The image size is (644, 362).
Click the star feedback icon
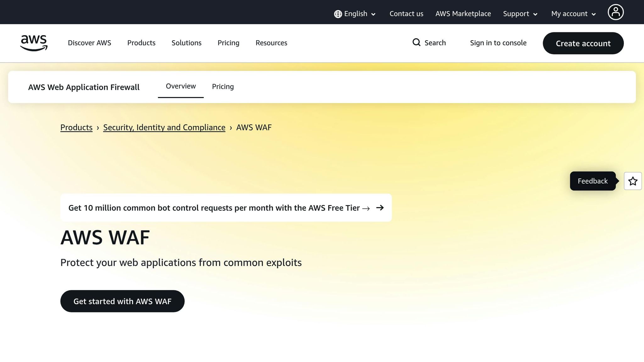633,181
